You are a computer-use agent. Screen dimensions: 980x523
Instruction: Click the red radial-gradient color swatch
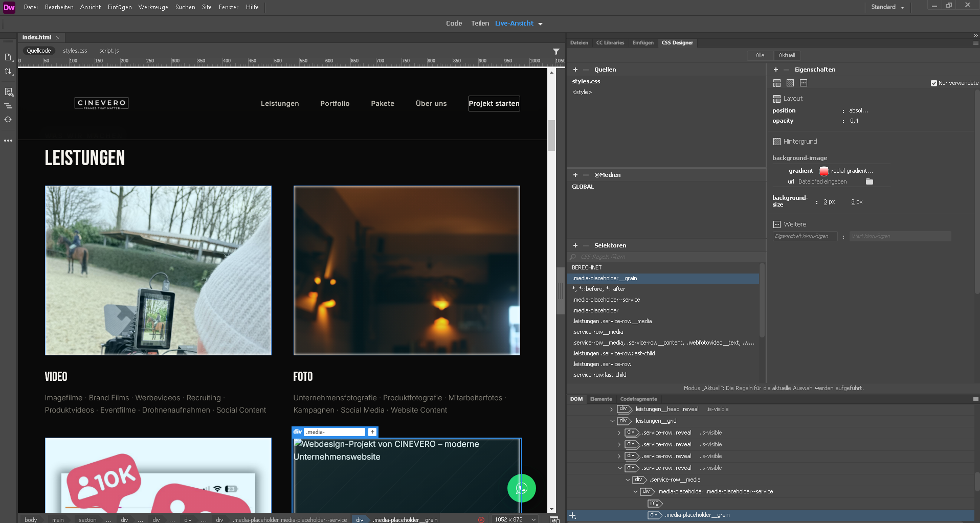pos(824,171)
